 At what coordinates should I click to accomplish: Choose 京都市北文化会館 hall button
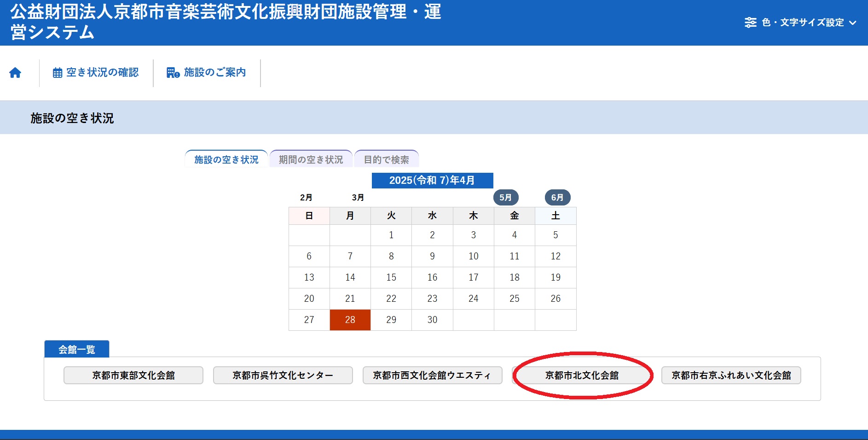coord(582,375)
